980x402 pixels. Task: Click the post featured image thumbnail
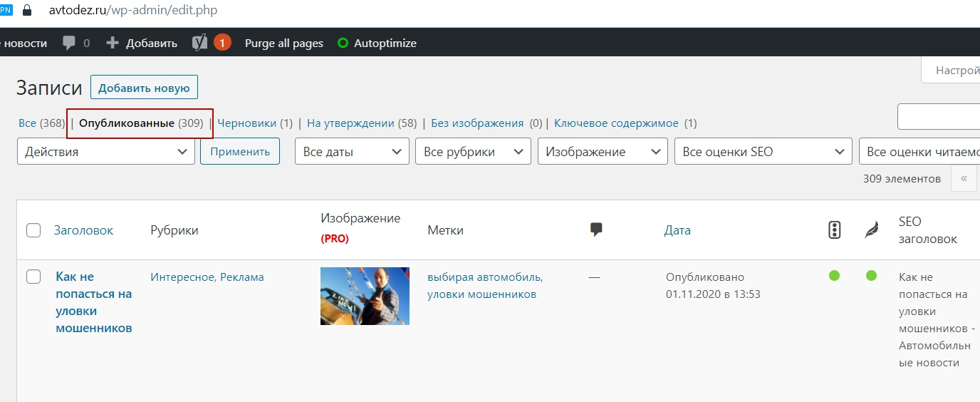coord(365,296)
